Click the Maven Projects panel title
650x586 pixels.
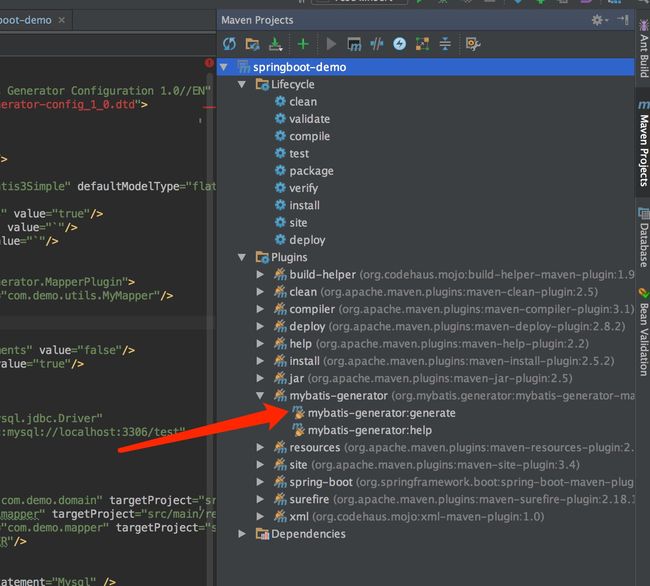[x=257, y=20]
